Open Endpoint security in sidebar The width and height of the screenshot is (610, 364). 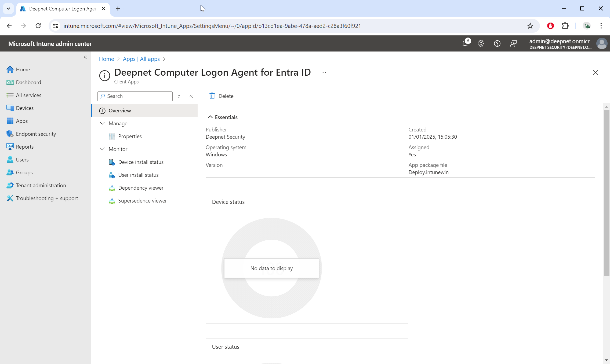point(36,134)
